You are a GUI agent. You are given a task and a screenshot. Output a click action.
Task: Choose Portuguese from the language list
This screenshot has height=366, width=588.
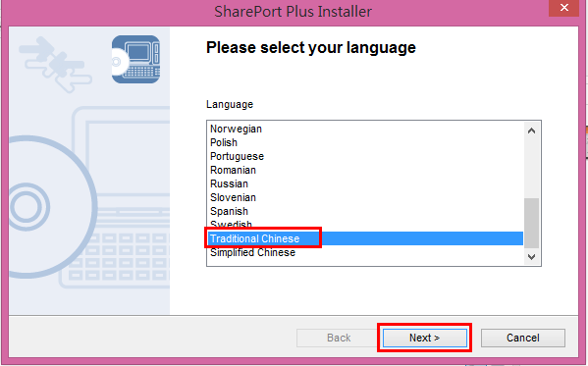click(365, 156)
